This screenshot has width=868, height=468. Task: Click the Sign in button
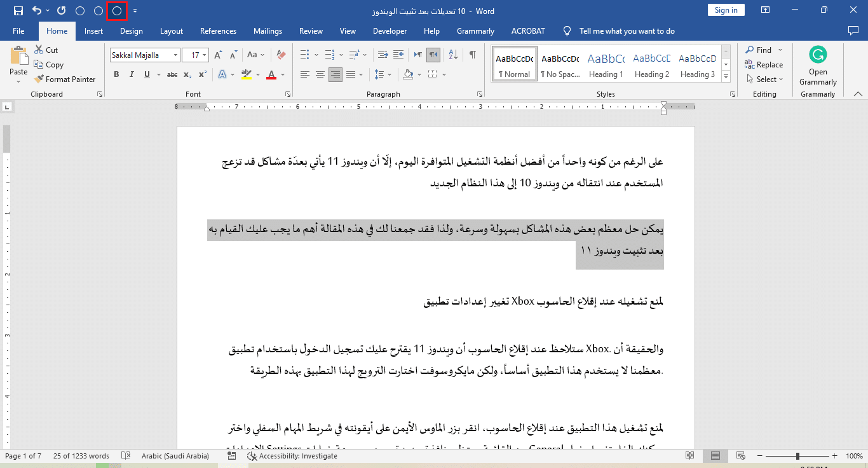point(726,10)
